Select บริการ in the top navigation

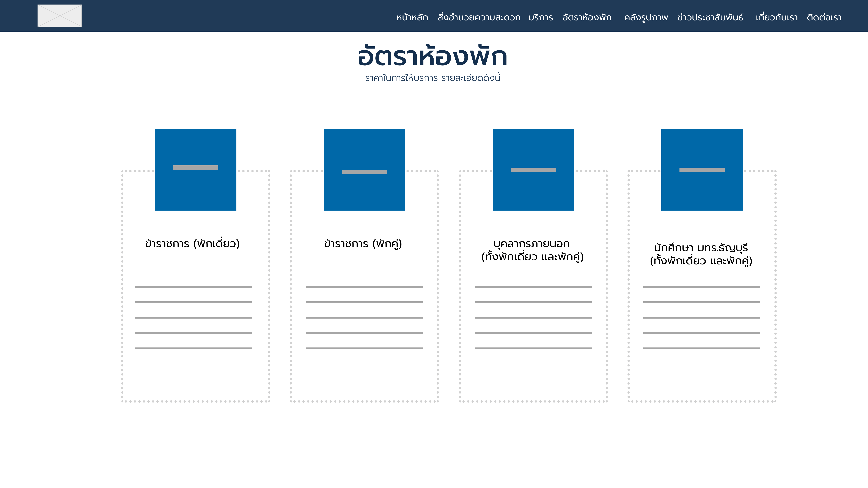click(x=541, y=17)
